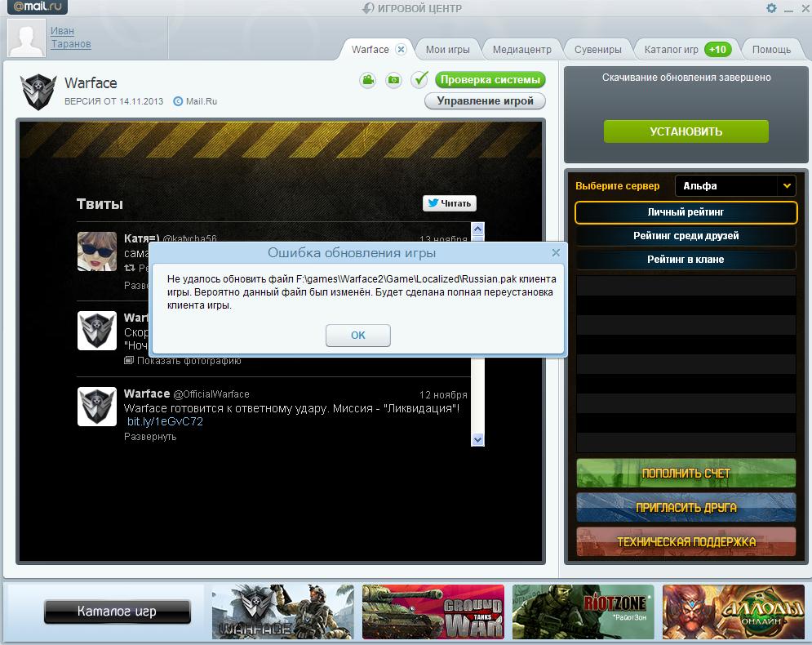The width and height of the screenshot is (812, 645).
Task: Click the tweets scrollbar up arrow
Action: click(x=477, y=228)
